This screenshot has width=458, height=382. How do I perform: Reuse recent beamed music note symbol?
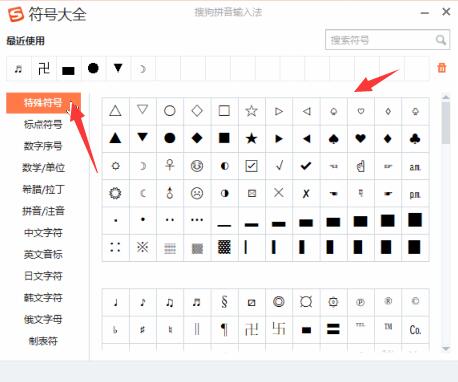click(x=18, y=69)
